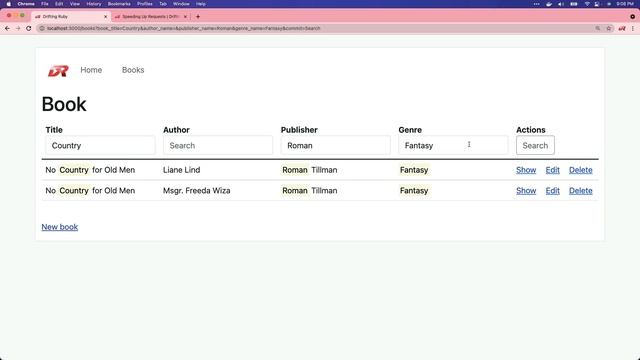Image resolution: width=640 pixels, height=360 pixels.
Task: Close the Drifting Ruby tab
Action: [x=105, y=17]
